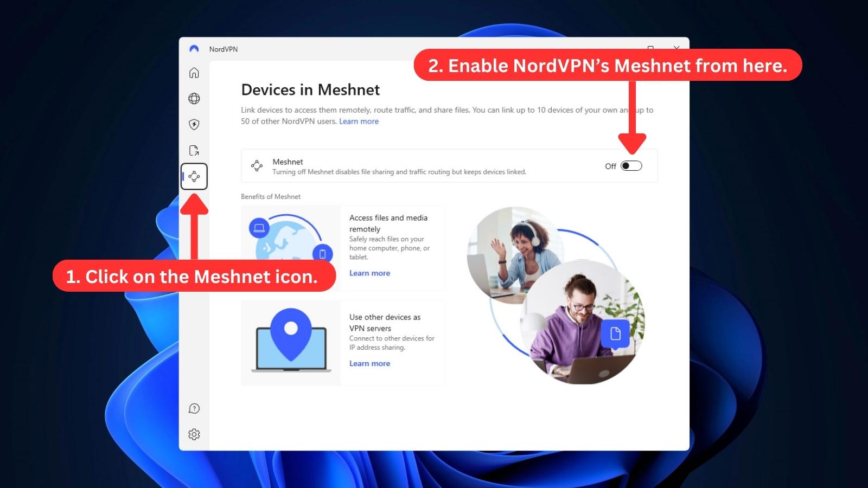Open the Home tab in sidebar
The height and width of the screenshot is (488, 868).
[x=194, y=73]
